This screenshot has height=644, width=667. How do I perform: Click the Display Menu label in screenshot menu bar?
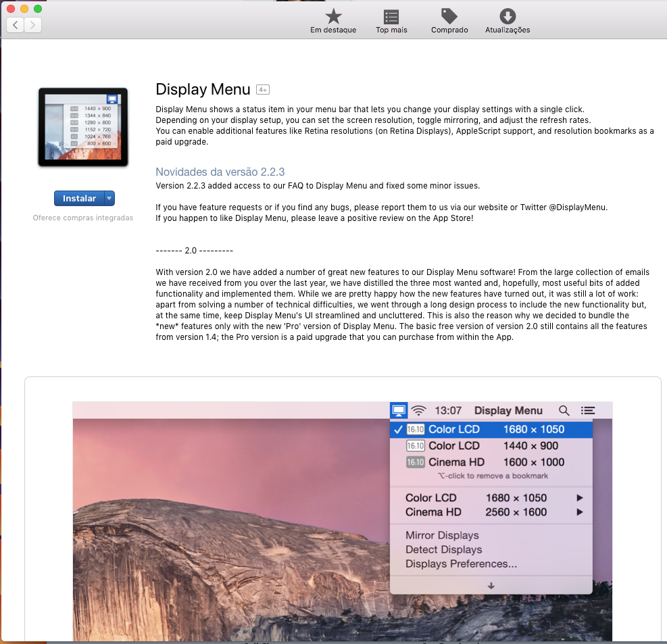click(x=508, y=410)
